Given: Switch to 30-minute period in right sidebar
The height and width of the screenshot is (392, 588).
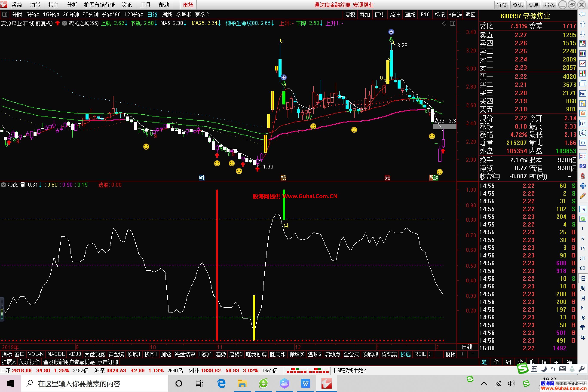Looking at the screenshot, I should click(x=582, y=258).
